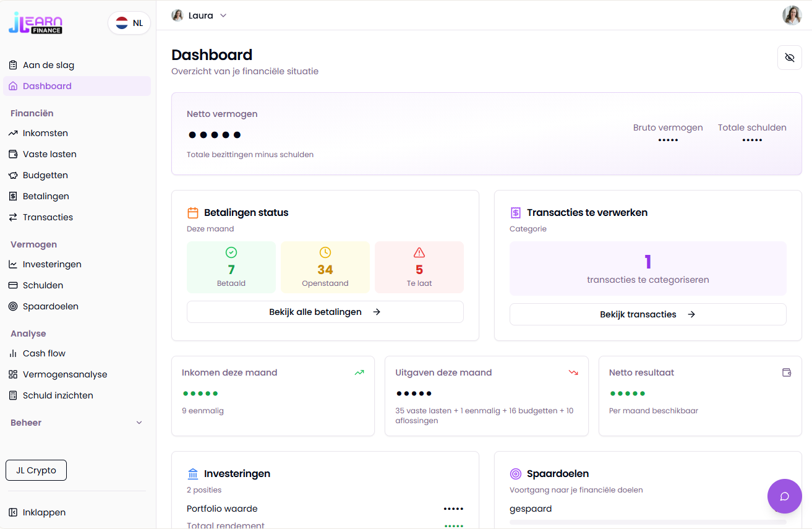Click the Cash flow bar chart icon
Image resolution: width=812 pixels, height=529 pixels.
click(x=13, y=353)
